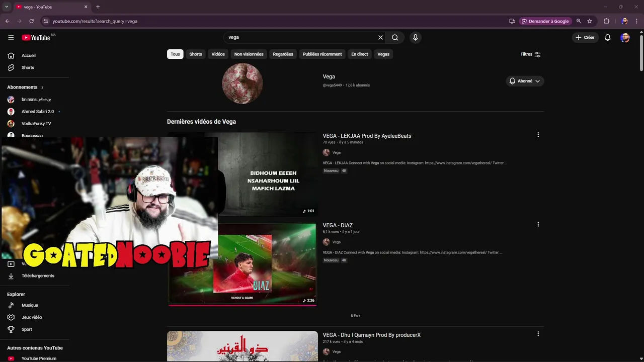The height and width of the screenshot is (362, 644).
Task: Bookmark this page with star icon
Action: tap(590, 21)
